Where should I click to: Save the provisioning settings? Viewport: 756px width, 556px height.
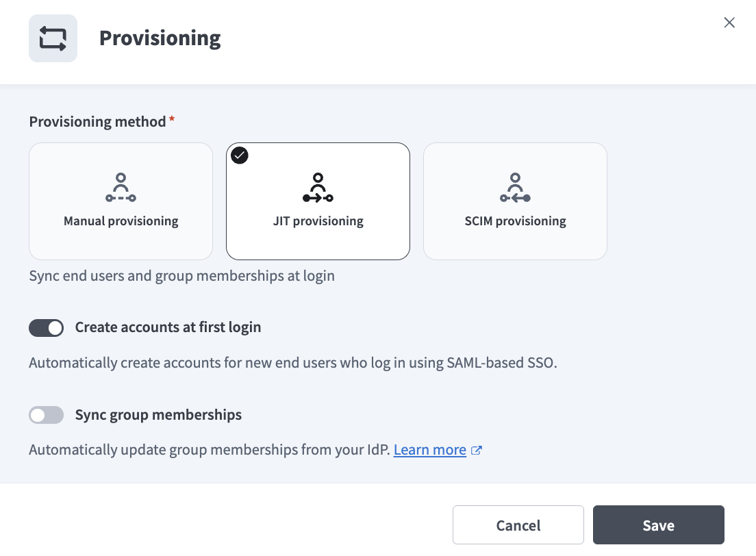pyautogui.click(x=658, y=525)
